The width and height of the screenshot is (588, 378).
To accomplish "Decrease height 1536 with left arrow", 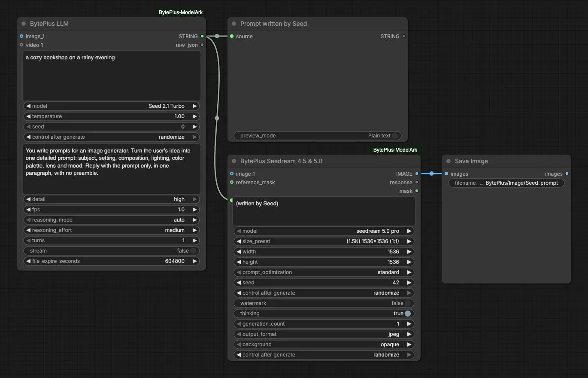I will point(239,262).
